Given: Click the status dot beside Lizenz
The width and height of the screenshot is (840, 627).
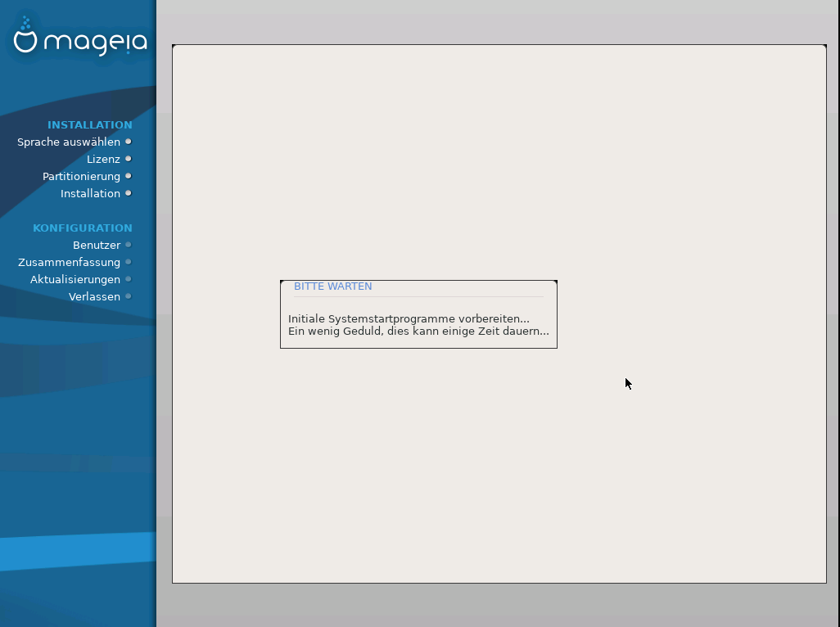Looking at the screenshot, I should 129,159.
